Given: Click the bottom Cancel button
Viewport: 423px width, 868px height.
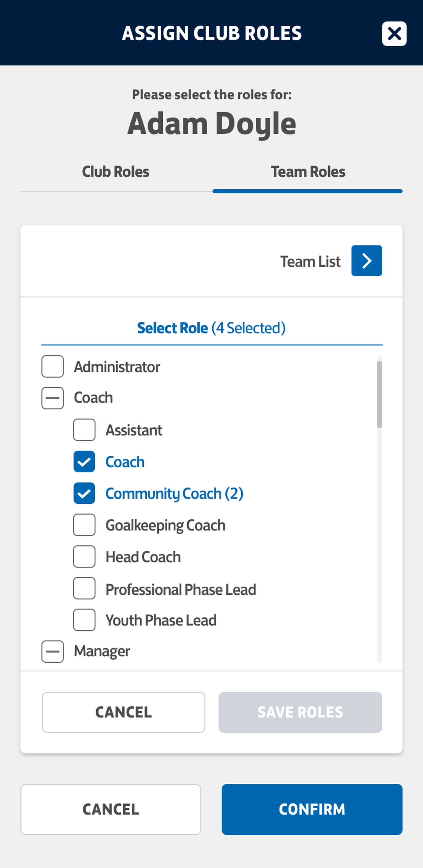Looking at the screenshot, I should point(110,809).
